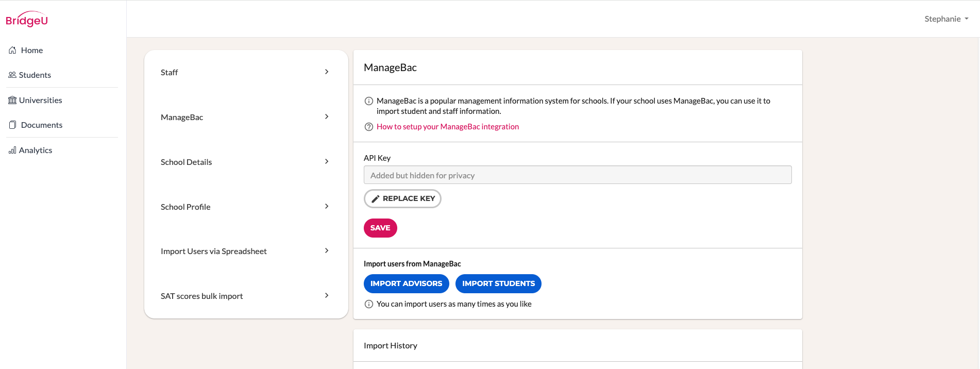Click the info icon beside import note
The height and width of the screenshot is (369, 980).
coord(369,304)
